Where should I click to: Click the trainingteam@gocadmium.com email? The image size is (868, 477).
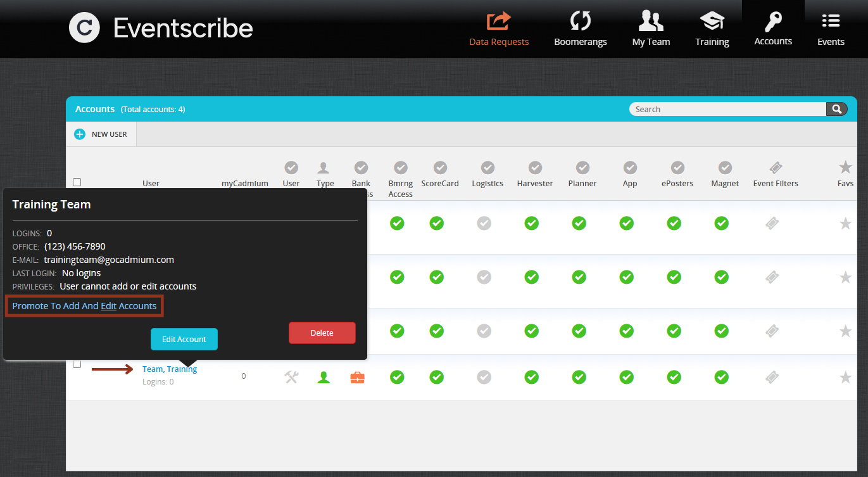(109, 260)
